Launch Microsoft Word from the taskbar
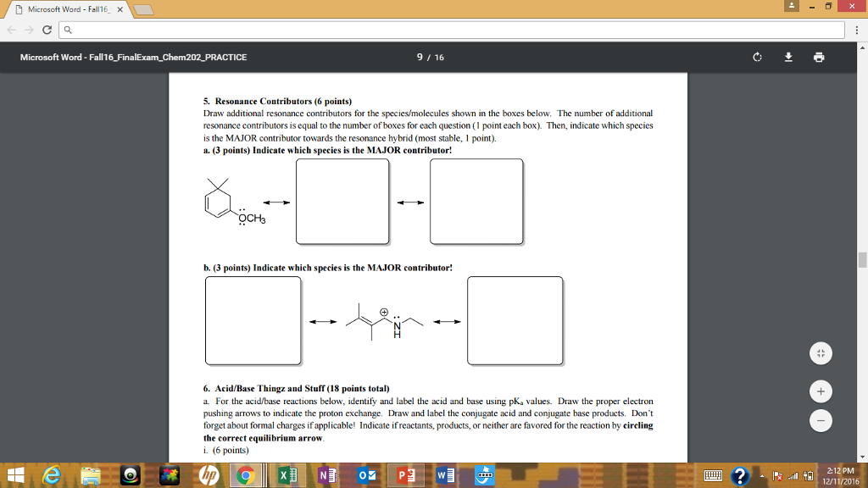Viewport: 868px width, 488px height. pyautogui.click(x=444, y=475)
